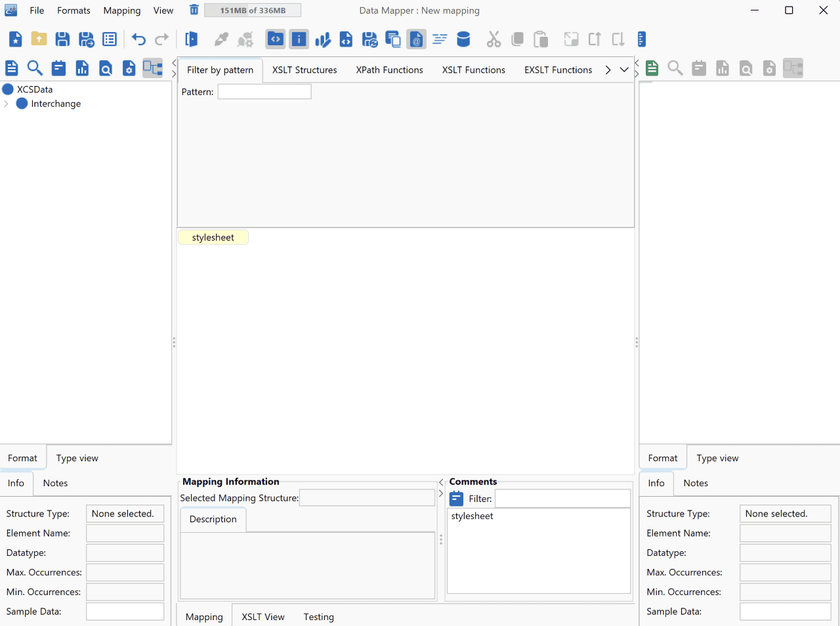Screen dimensions: 840x626
Task: Toggle the highlighted '@' document toolbar button
Action: pyautogui.click(x=416, y=39)
